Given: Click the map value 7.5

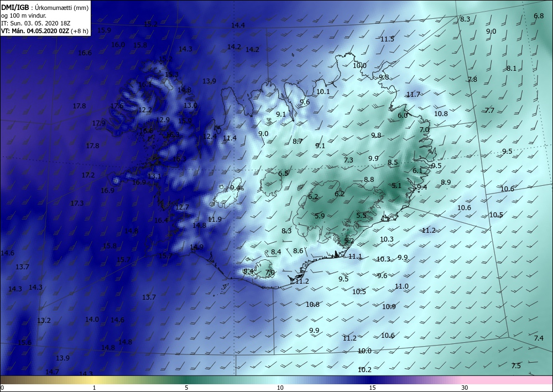Looking at the screenshot, I should click(516, 366).
